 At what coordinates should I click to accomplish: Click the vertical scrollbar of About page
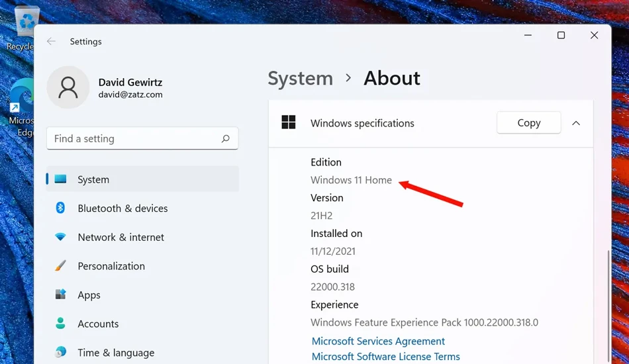[x=608, y=305]
